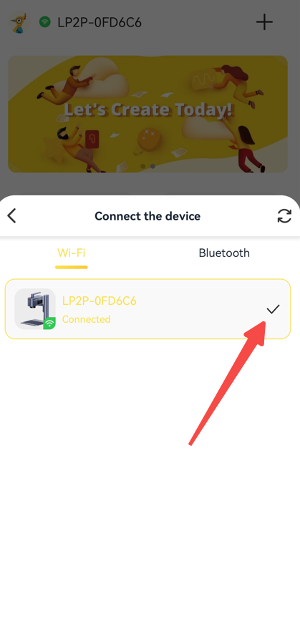Go back using the left arrow
Image resolution: width=300 pixels, height=644 pixels.
pyautogui.click(x=12, y=215)
